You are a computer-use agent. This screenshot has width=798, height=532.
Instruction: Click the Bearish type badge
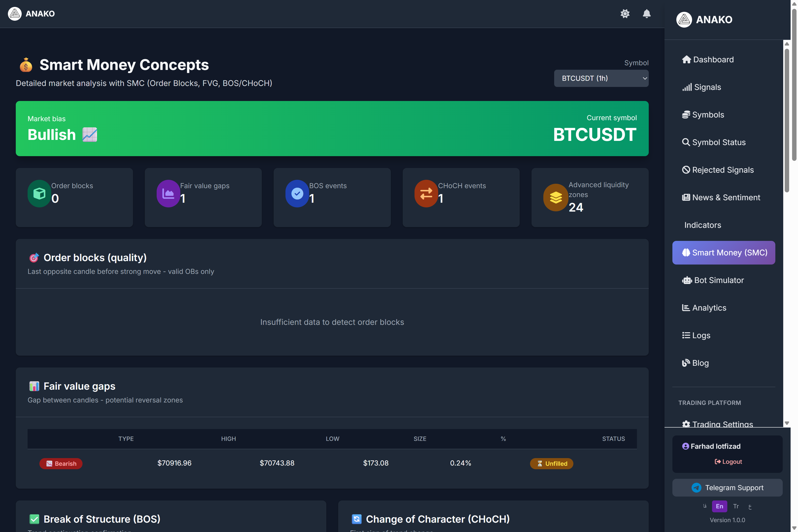(61, 464)
